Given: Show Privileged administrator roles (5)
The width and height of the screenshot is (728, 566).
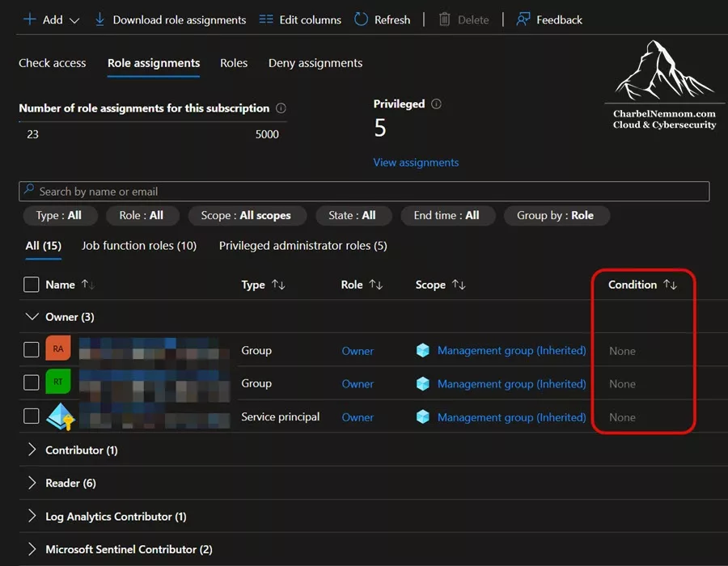Looking at the screenshot, I should tap(303, 246).
